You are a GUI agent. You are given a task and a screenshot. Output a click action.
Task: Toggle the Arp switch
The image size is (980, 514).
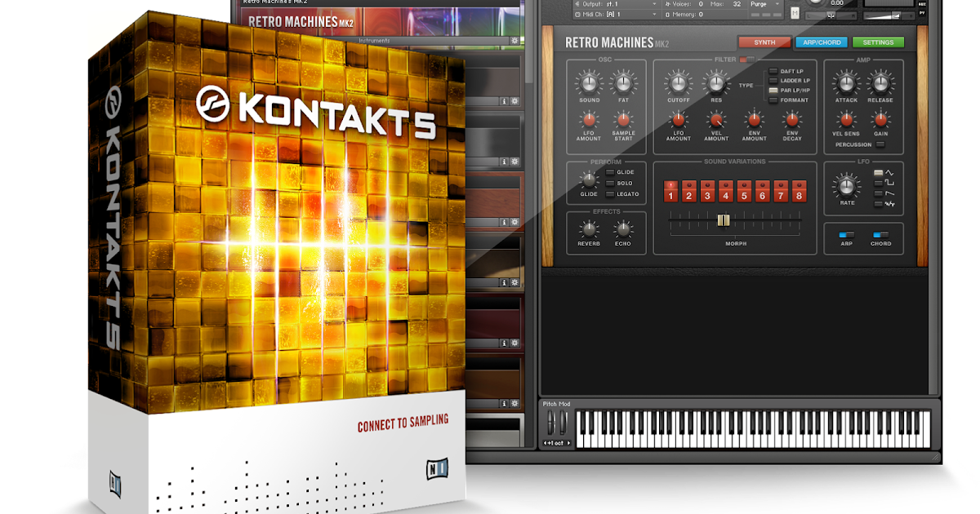(x=846, y=234)
